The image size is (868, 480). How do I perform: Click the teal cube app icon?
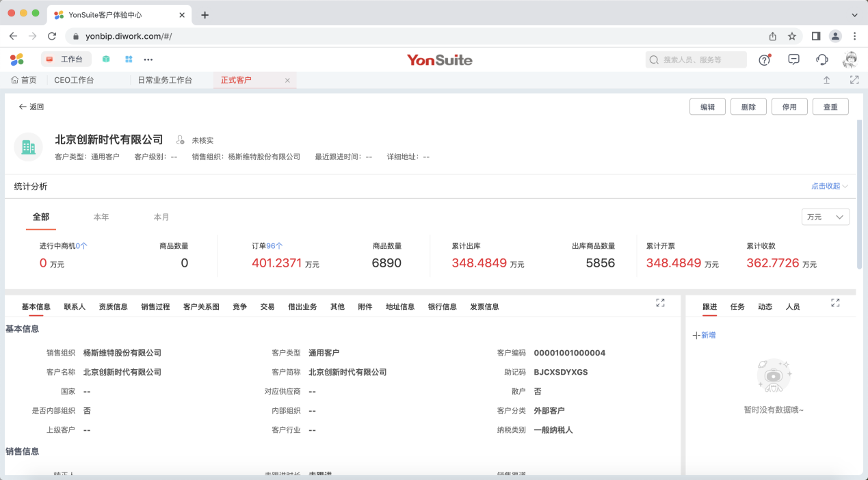pos(106,59)
